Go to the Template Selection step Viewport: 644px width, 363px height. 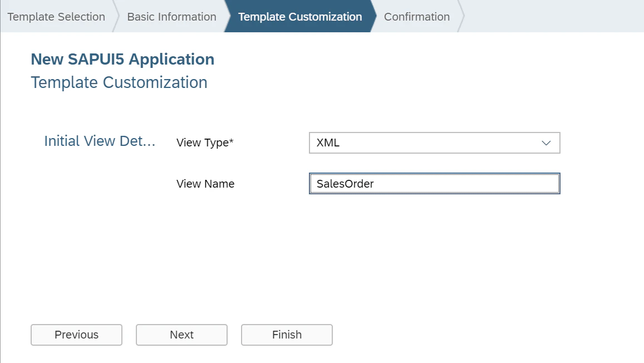click(x=56, y=17)
